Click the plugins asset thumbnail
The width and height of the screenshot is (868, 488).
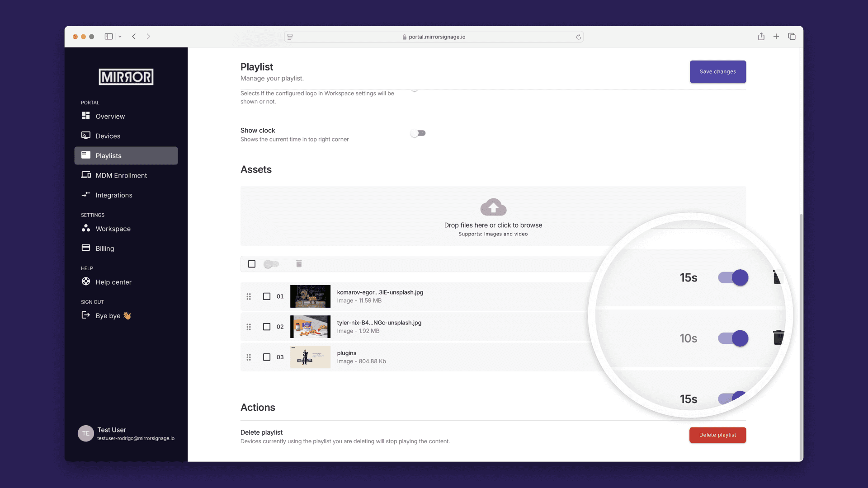coord(310,357)
